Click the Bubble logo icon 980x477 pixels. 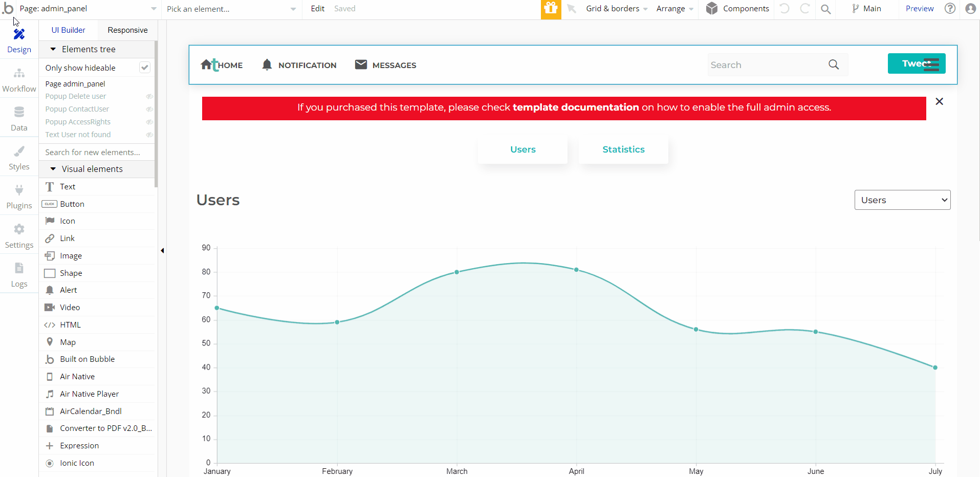pos(8,8)
